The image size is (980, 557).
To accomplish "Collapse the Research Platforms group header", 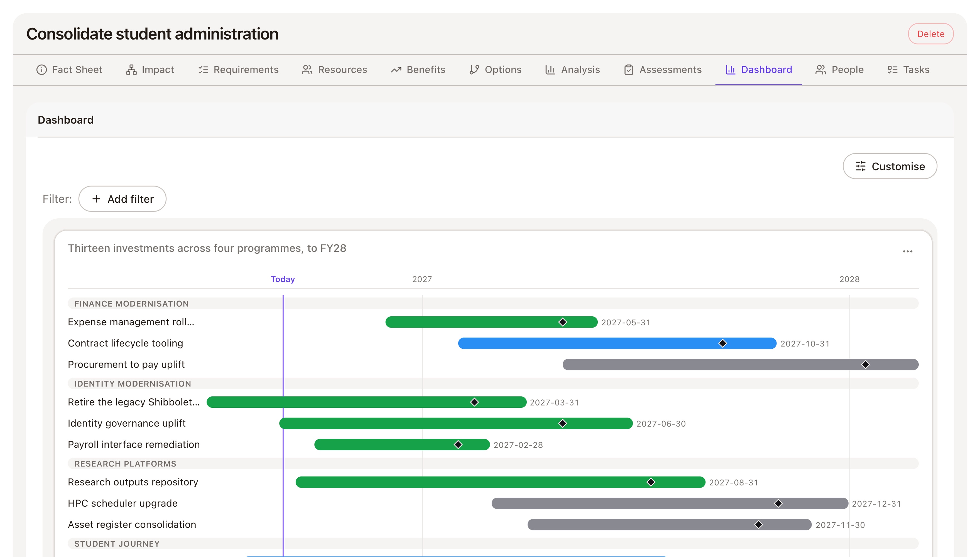I will point(493,464).
